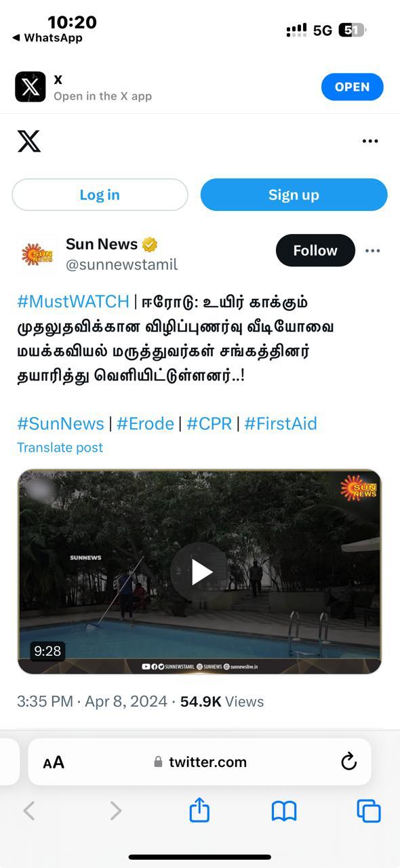Tap the Sign up button
Viewport: 400px width, 868px height.
coord(294,195)
